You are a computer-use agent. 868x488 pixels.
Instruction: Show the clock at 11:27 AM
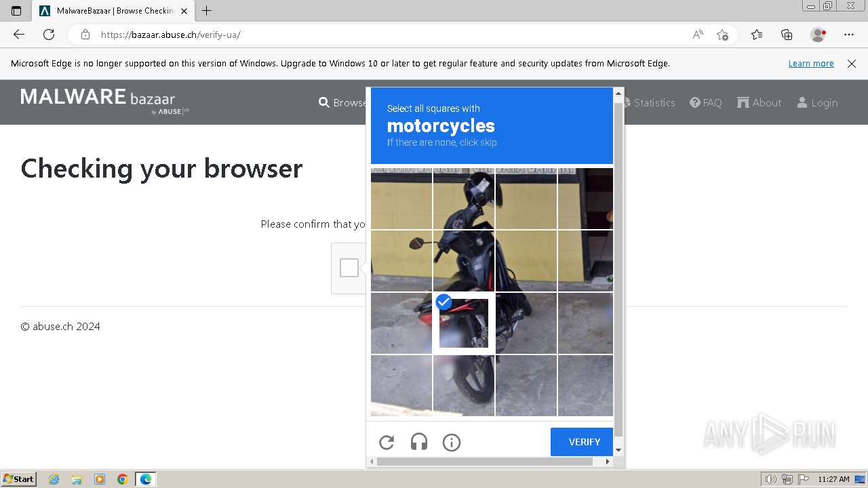pyautogui.click(x=833, y=479)
